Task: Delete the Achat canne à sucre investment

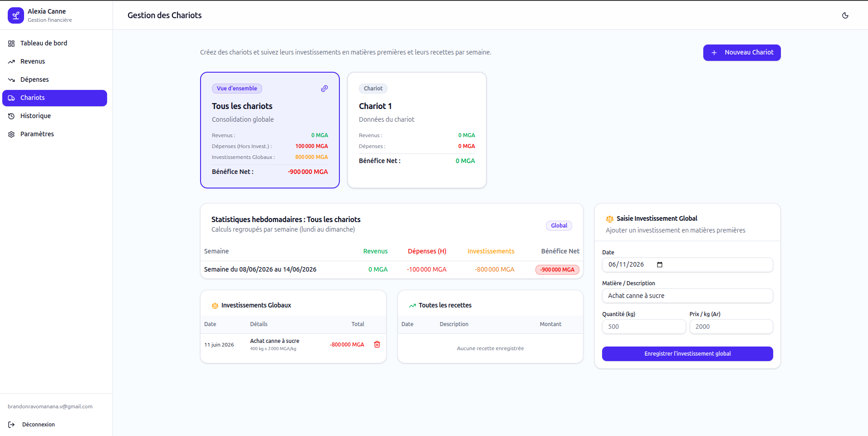Action: (377, 344)
